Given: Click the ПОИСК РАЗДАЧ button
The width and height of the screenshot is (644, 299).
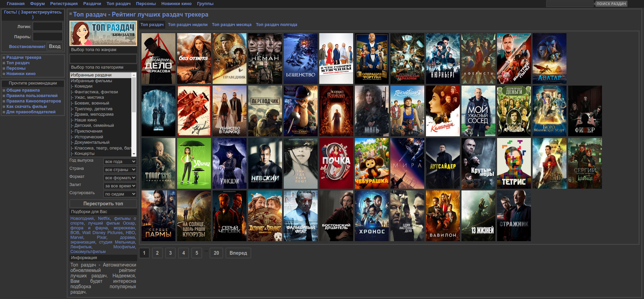Looking at the screenshot, I should [611, 4].
